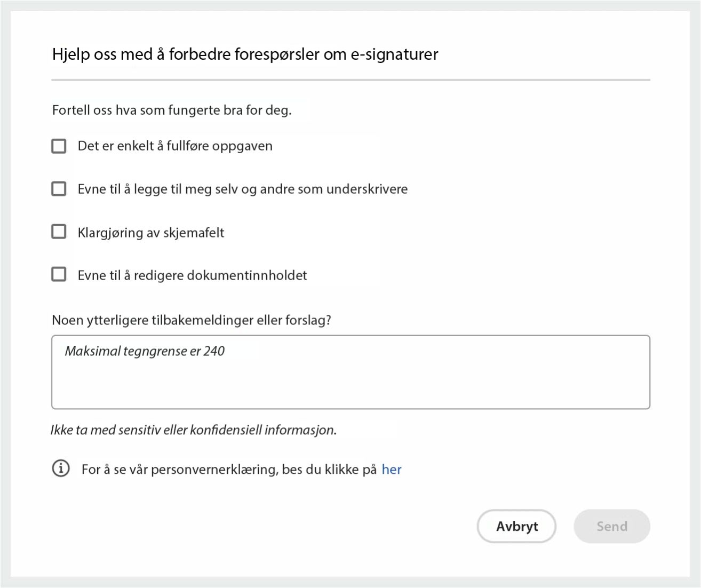Submit feedback using Send
This screenshot has width=701, height=588.
(611, 526)
